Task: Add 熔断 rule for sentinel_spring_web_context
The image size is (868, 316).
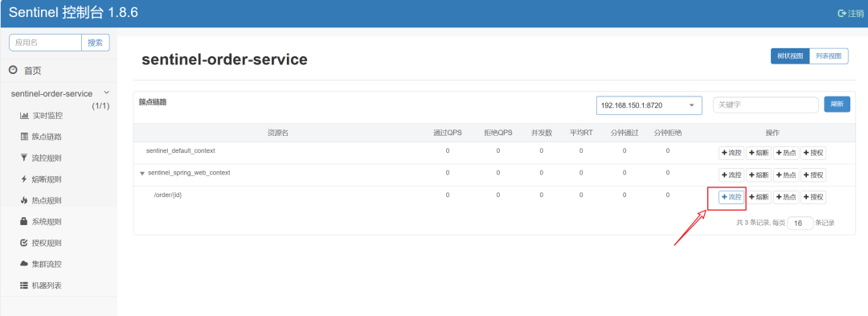Action: point(759,174)
